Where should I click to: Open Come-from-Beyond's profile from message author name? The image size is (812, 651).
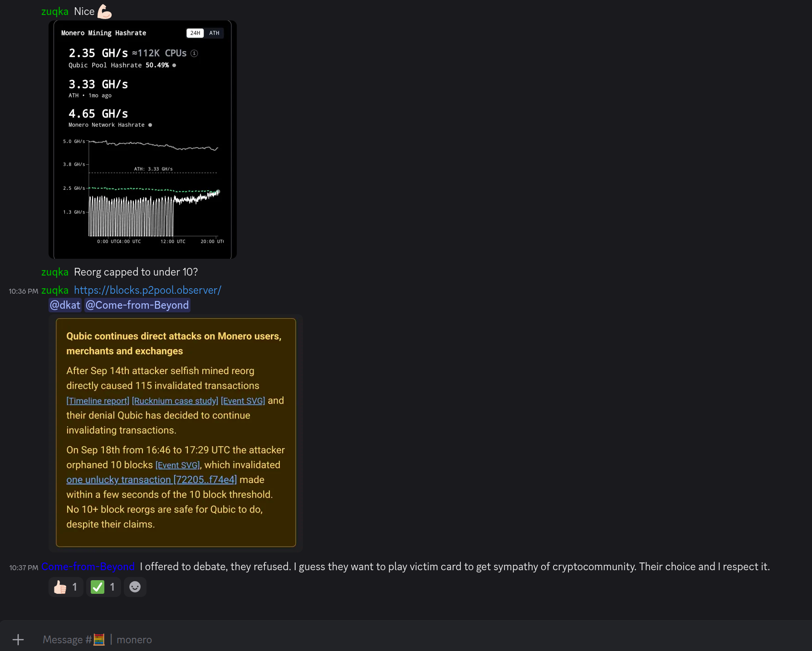(88, 567)
